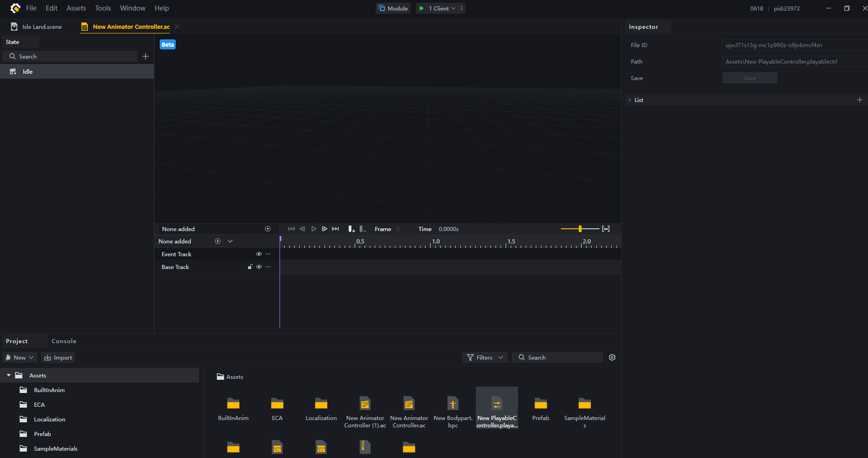Screen dimensions: 868x458
Task: Click the Module button
Action: click(x=393, y=8)
